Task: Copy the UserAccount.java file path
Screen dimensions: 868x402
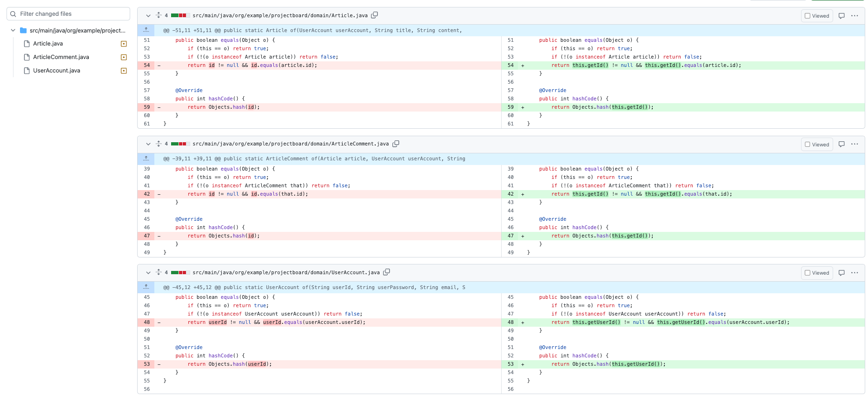Action: (386, 272)
